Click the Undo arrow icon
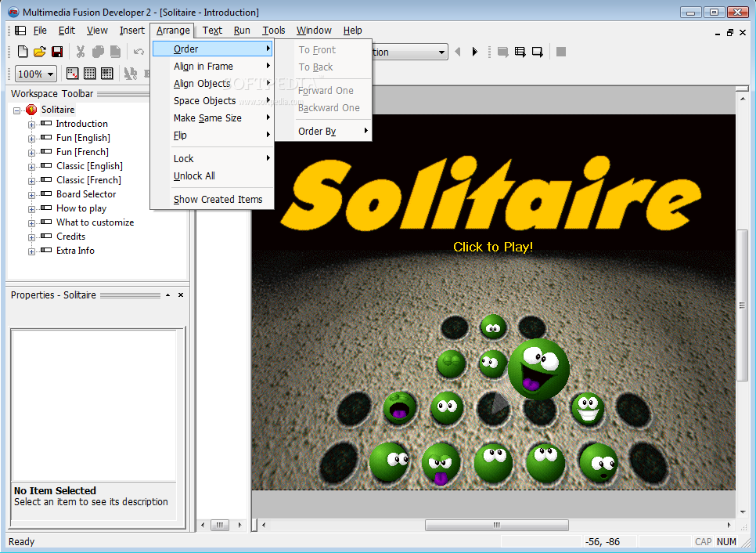This screenshot has height=553, width=756. [x=139, y=52]
